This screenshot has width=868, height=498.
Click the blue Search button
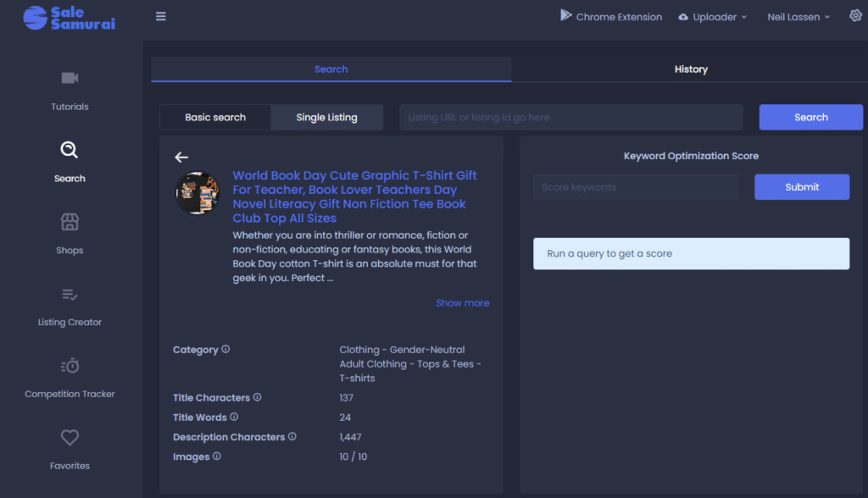(811, 118)
